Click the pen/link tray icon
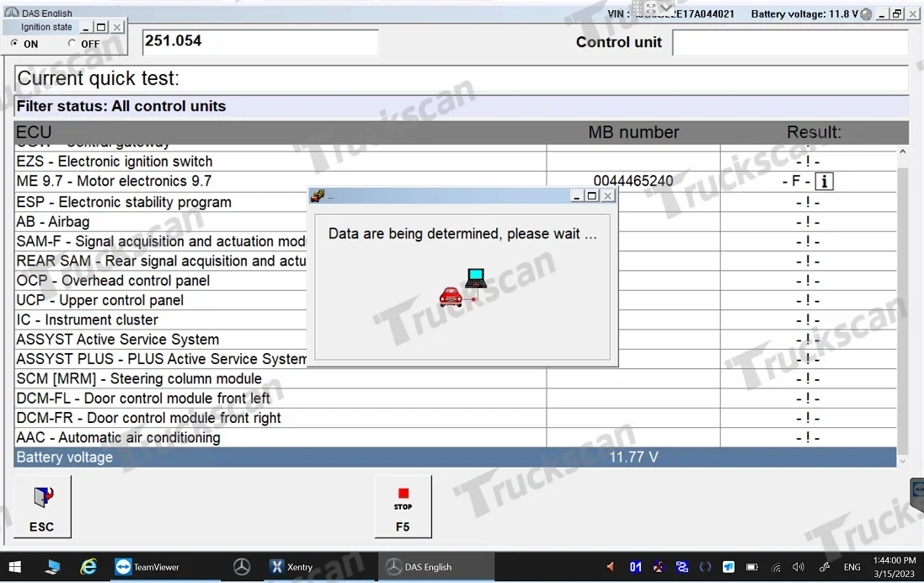The image size is (924, 583). (825, 567)
